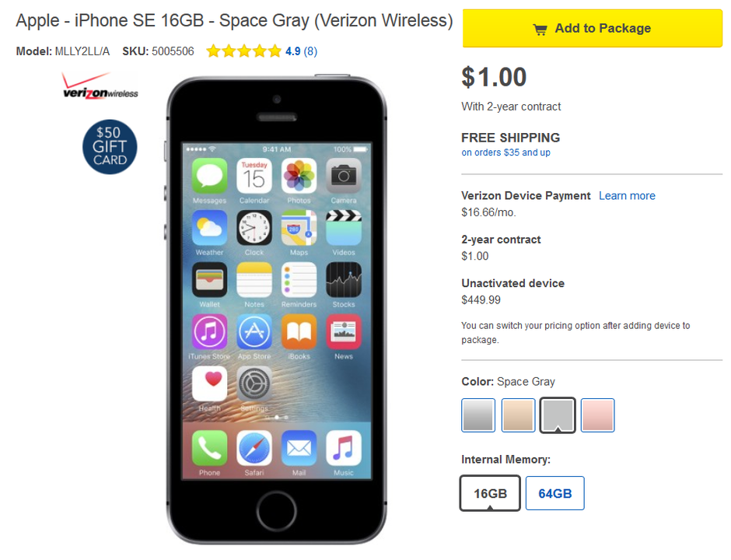Image resolution: width=731 pixels, height=560 pixels.
Task: Click the iPhone SE product image
Action: point(276,310)
